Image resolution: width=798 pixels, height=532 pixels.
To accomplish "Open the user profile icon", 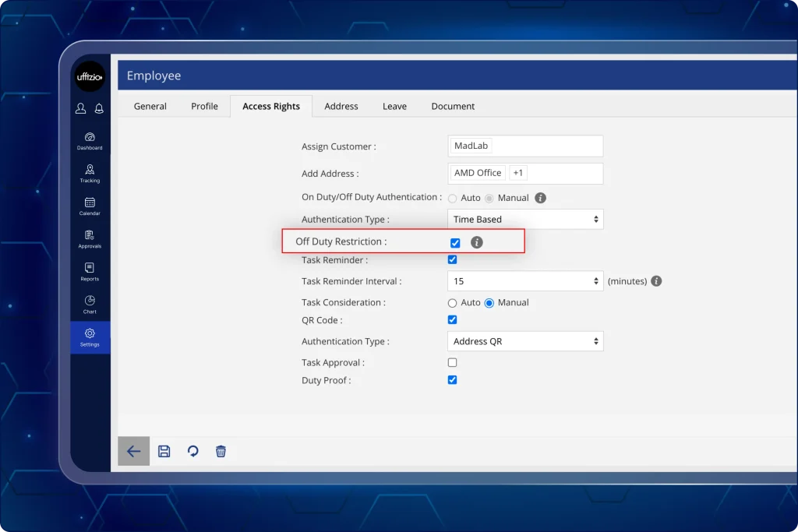I will [80, 108].
